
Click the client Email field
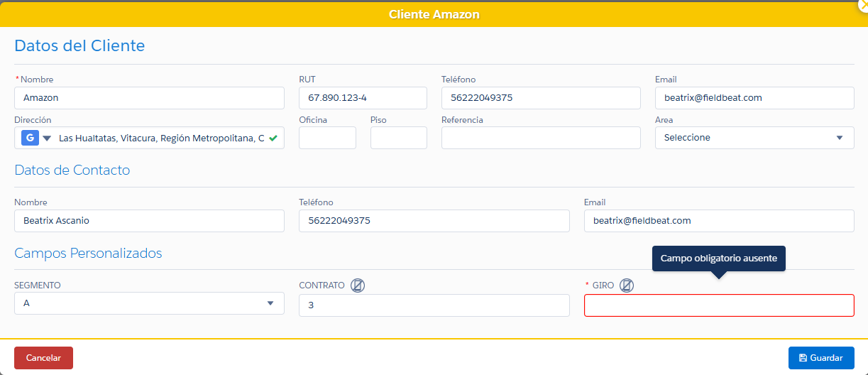(754, 98)
